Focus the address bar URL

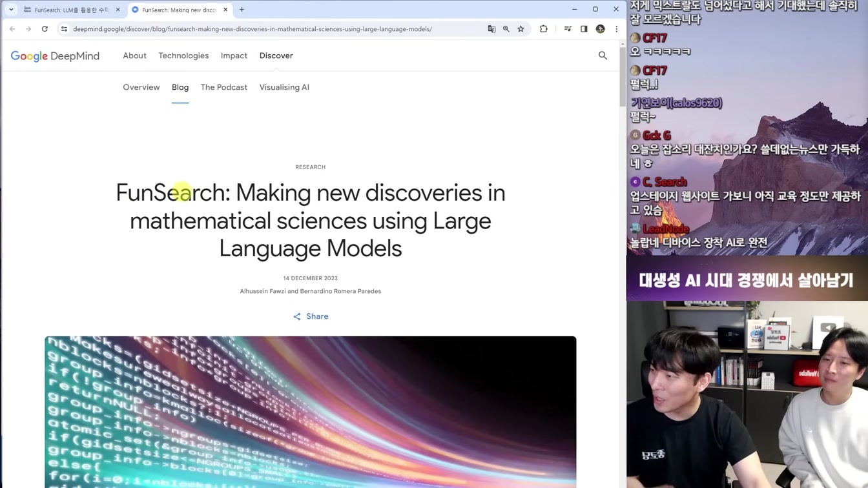coord(253,29)
